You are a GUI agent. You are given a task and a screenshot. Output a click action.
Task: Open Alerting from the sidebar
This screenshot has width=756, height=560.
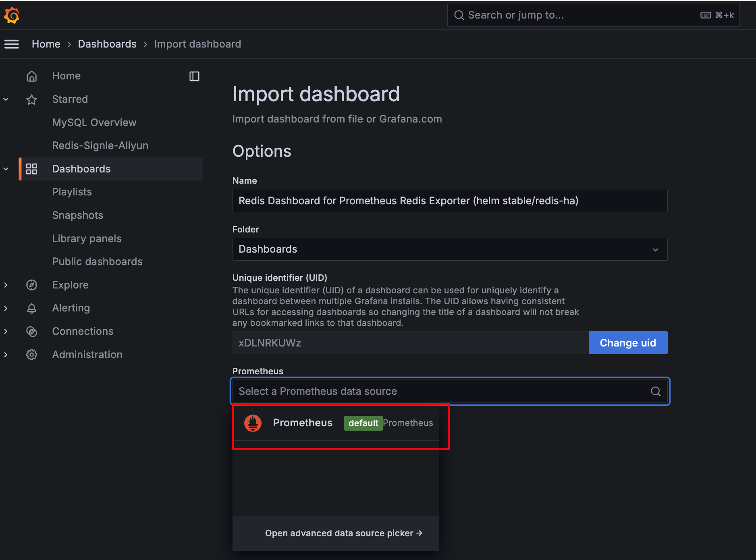click(x=71, y=308)
